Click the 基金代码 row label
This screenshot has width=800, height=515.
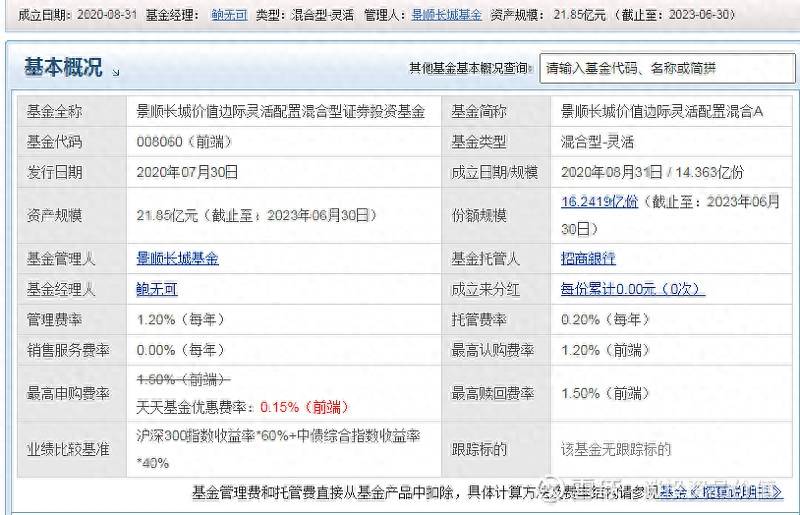point(54,141)
